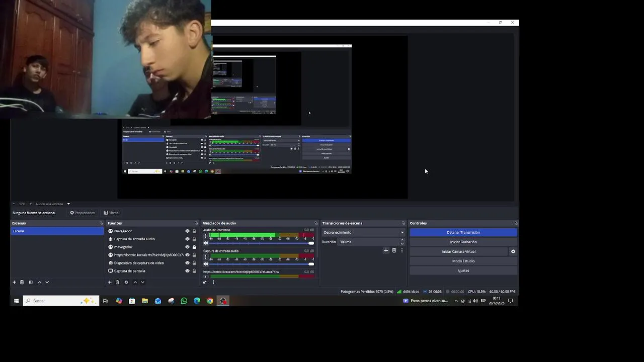Adjust Audio del escritorio volume slider

(262, 243)
